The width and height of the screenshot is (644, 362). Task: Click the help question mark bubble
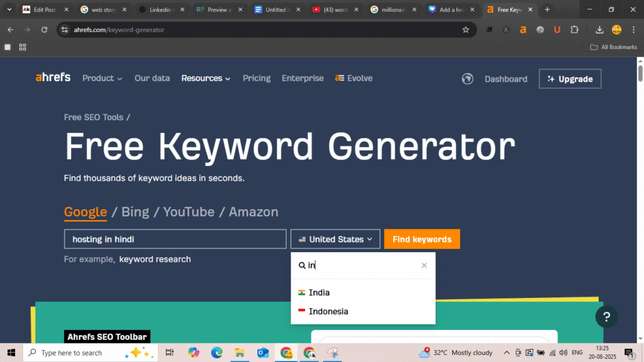point(607,317)
